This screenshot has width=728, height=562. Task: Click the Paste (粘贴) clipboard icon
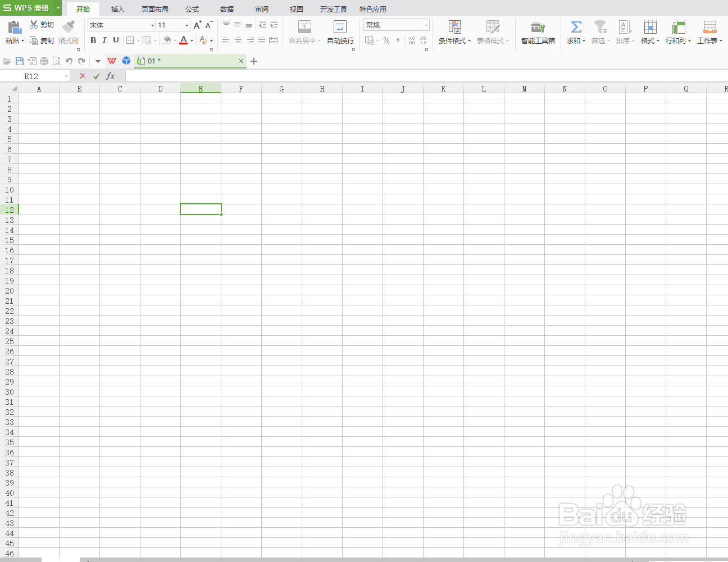pyautogui.click(x=15, y=27)
